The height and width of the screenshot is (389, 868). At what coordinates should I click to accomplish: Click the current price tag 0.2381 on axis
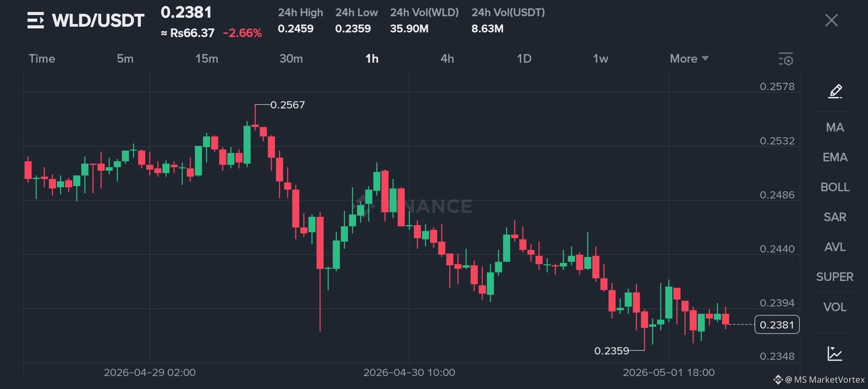point(777,325)
